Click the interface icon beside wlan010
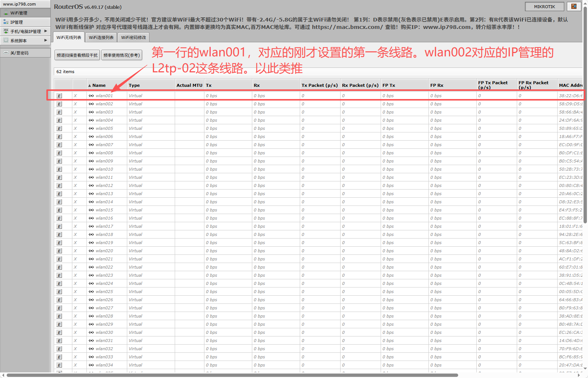This screenshot has width=588, height=378. coord(91,169)
